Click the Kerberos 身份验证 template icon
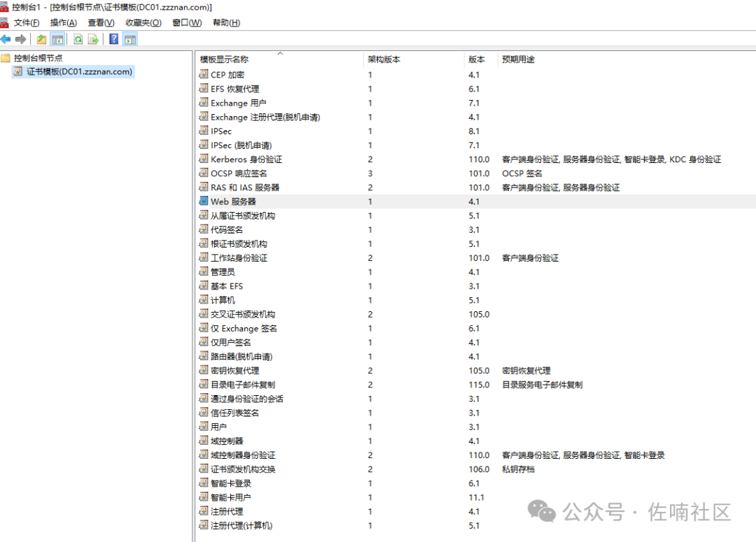Screen dimensions: 756x542 [204, 159]
